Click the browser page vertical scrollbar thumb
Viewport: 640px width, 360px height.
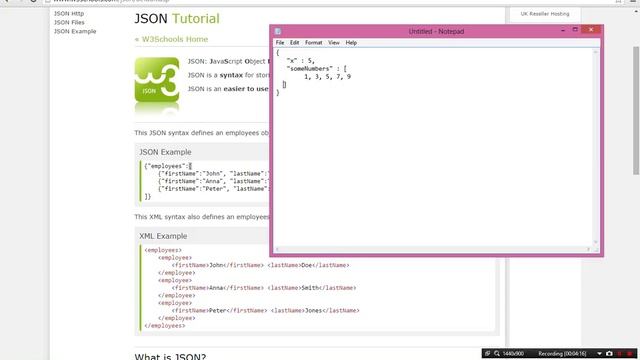pyautogui.click(x=636, y=110)
